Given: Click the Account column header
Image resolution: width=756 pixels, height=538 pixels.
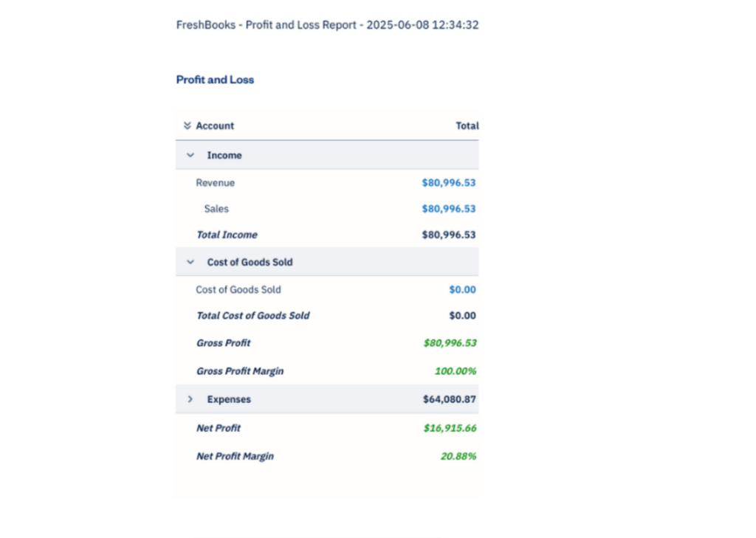Looking at the screenshot, I should point(215,125).
